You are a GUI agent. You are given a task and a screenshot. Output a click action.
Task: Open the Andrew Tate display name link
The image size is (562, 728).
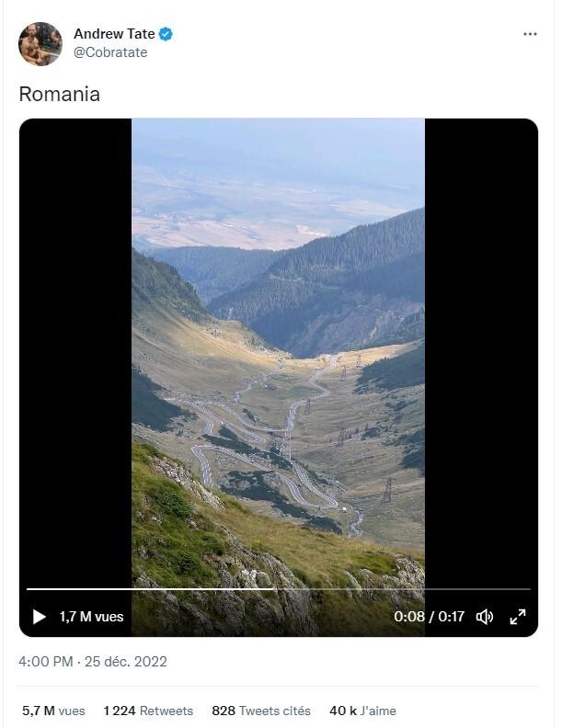[114, 34]
